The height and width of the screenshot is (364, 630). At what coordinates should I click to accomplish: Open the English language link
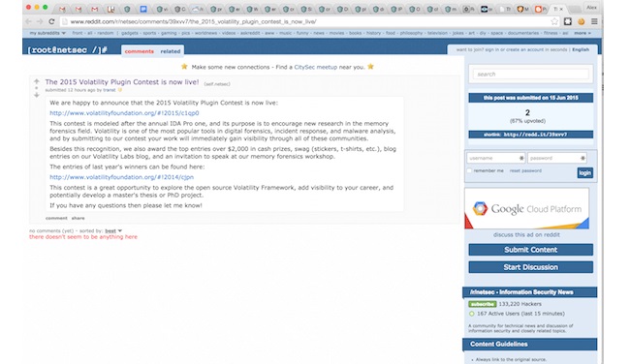click(581, 49)
